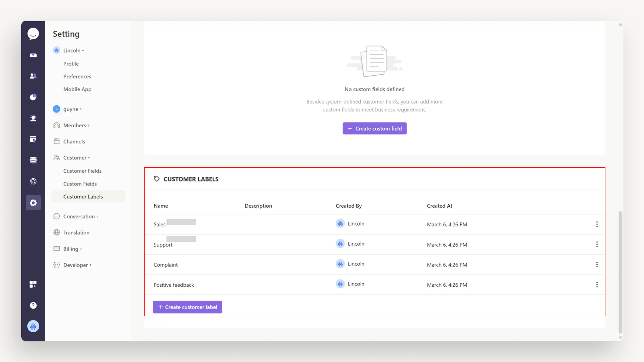Switch to the Customer Fields settings page

coord(82,171)
